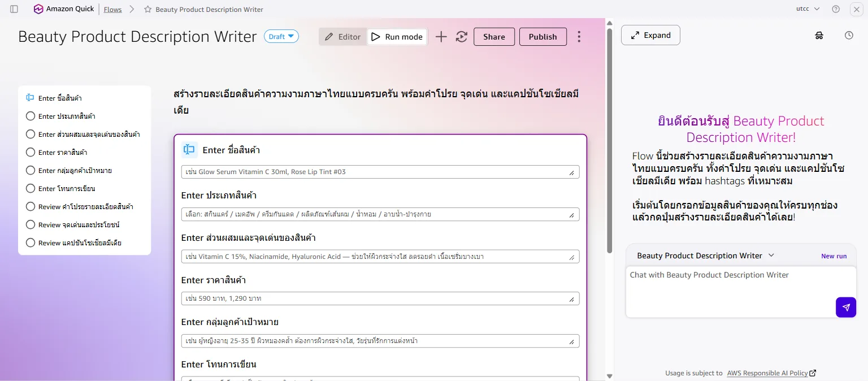Click the ชื่อสินค้า input field
The height and width of the screenshot is (381, 868).
[380, 172]
